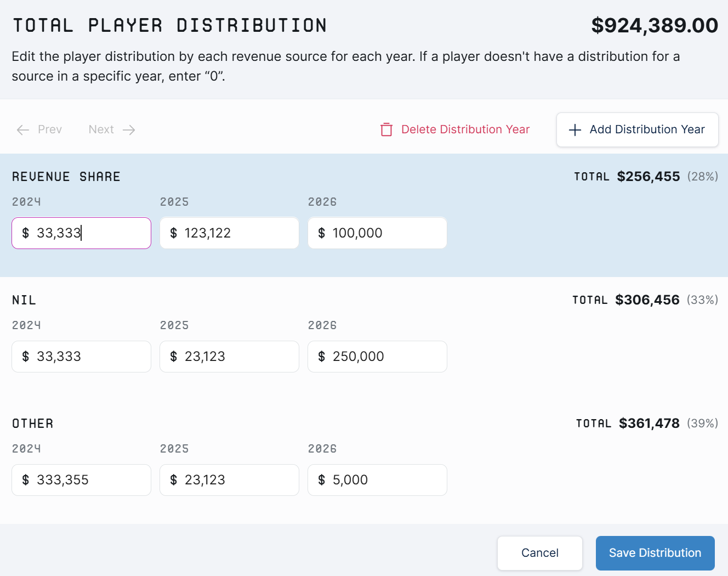Click the plus icon for adding a year
The image size is (728, 576).
point(575,130)
